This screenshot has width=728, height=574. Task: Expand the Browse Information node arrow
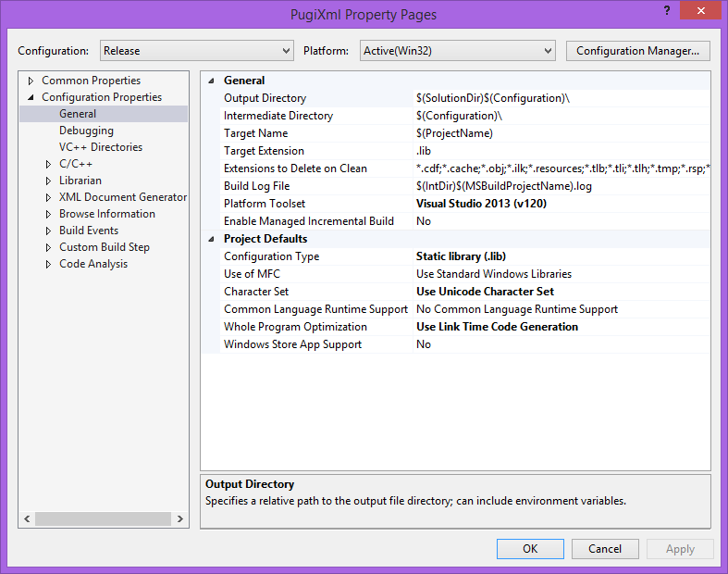click(48, 214)
